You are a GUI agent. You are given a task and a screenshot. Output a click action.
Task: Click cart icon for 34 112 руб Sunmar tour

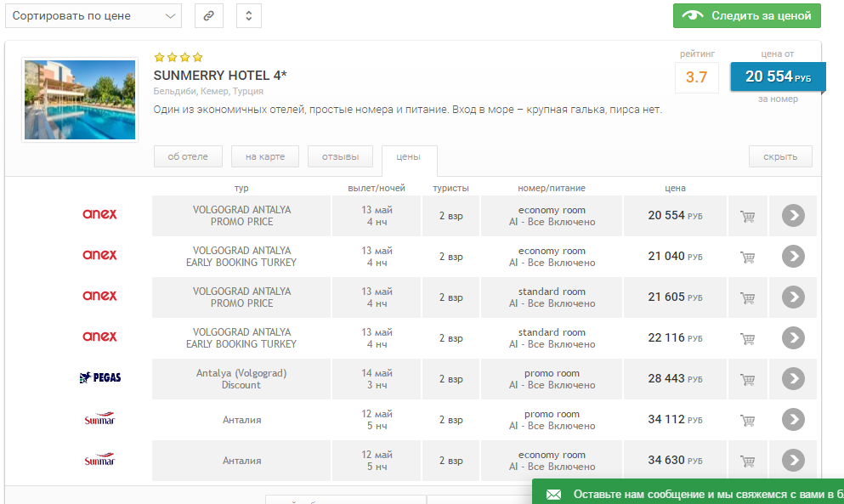tap(748, 420)
